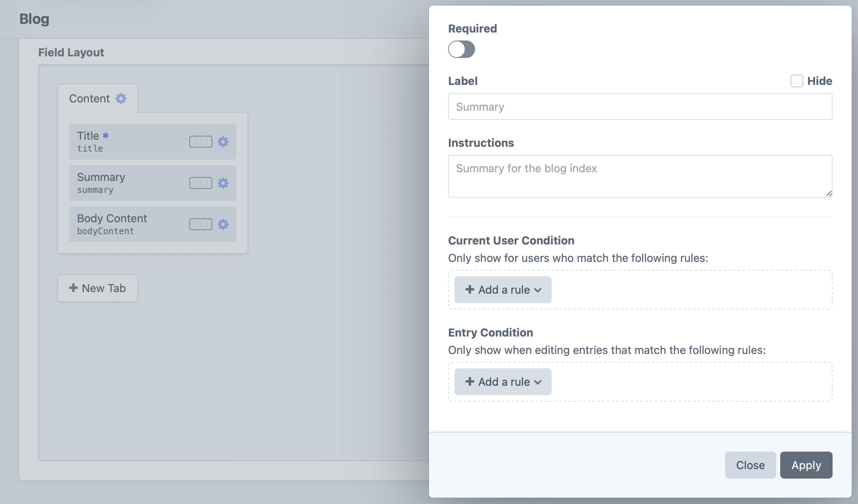Image resolution: width=858 pixels, height=504 pixels.
Task: Select the Content tab in Field Layout
Action: [90, 98]
